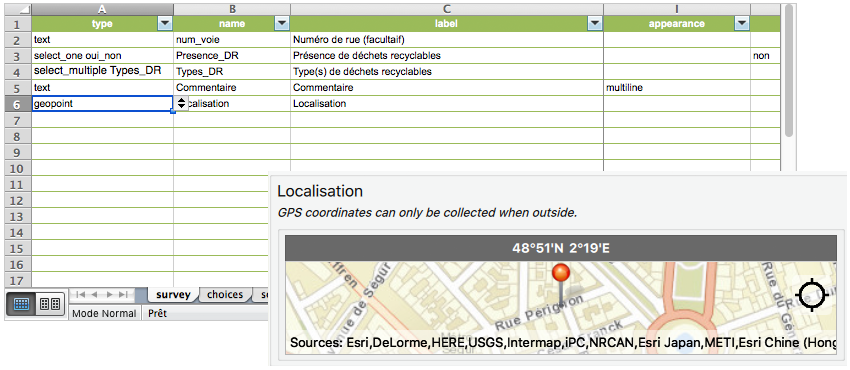Open the appearance column filter dropdown
This screenshot has width=850, height=370.
(x=742, y=23)
